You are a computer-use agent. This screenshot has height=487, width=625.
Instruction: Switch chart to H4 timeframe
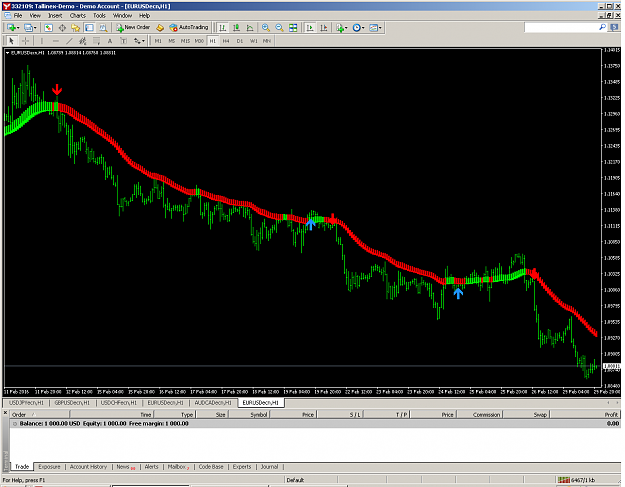click(226, 41)
